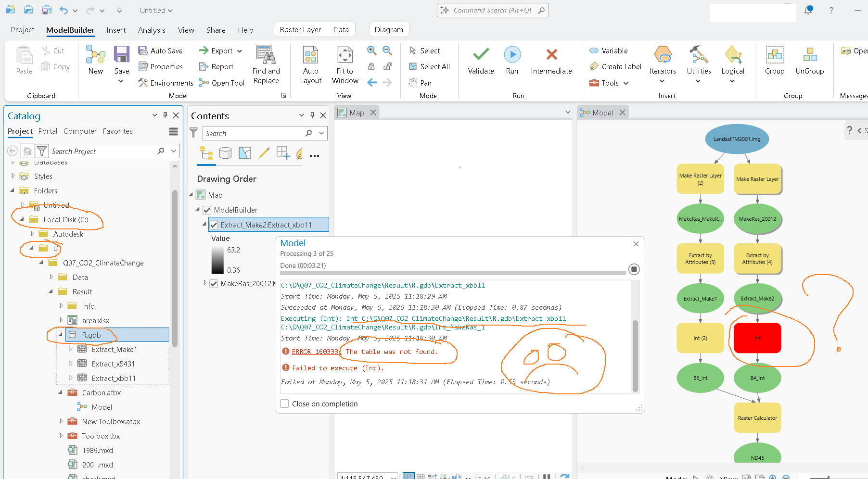Stop the running model process
Image resolution: width=868 pixels, height=479 pixels.
tap(634, 269)
